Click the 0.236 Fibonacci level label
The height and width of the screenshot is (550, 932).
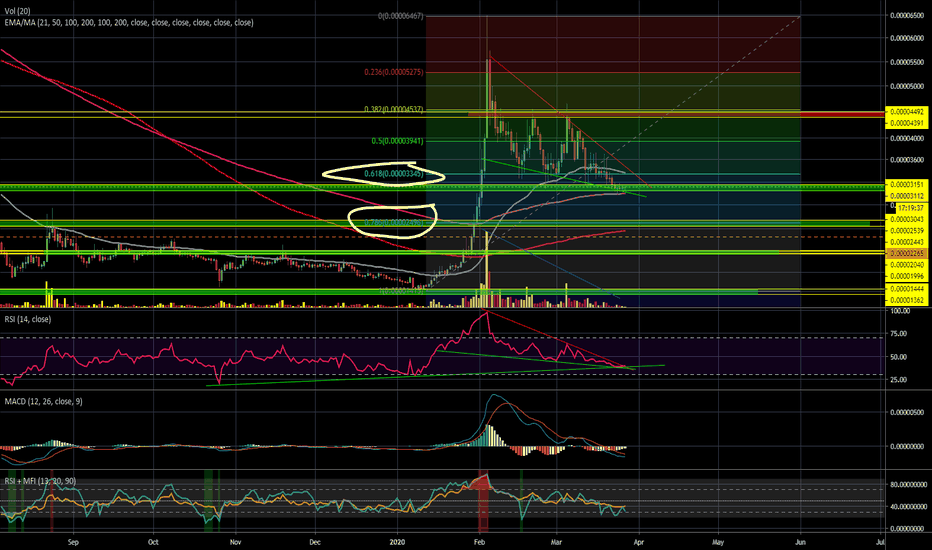(393, 73)
